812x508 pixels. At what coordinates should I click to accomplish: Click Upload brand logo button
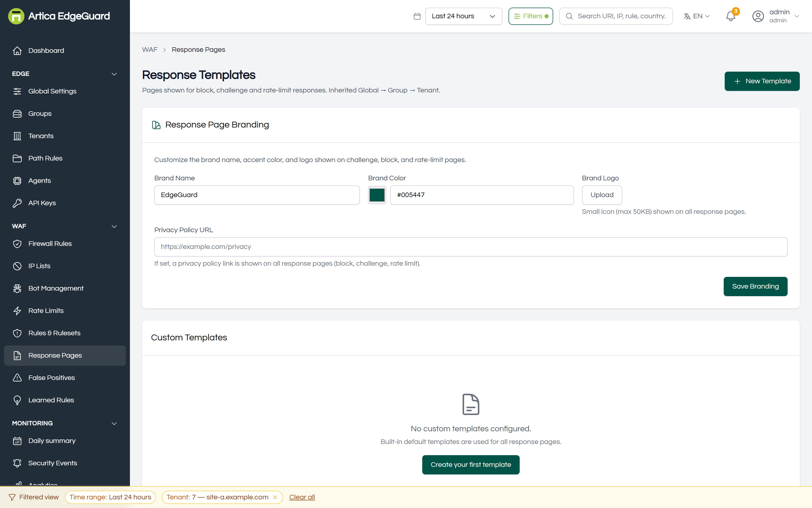point(602,195)
